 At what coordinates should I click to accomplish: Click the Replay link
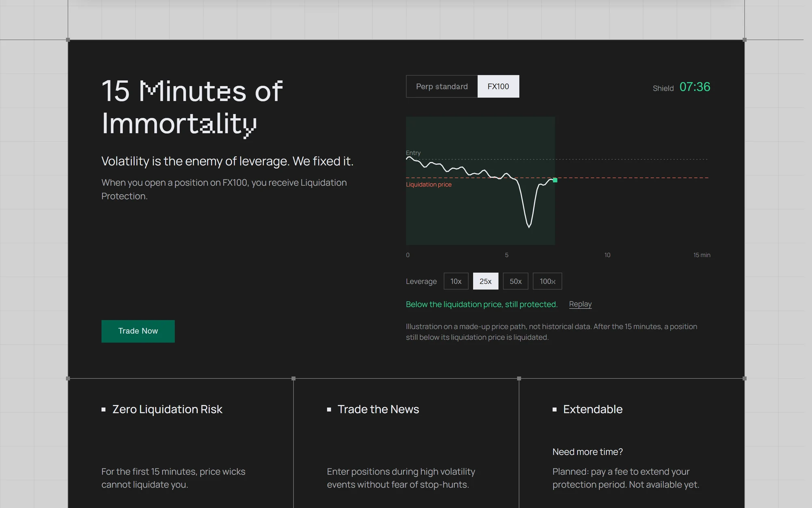click(580, 304)
